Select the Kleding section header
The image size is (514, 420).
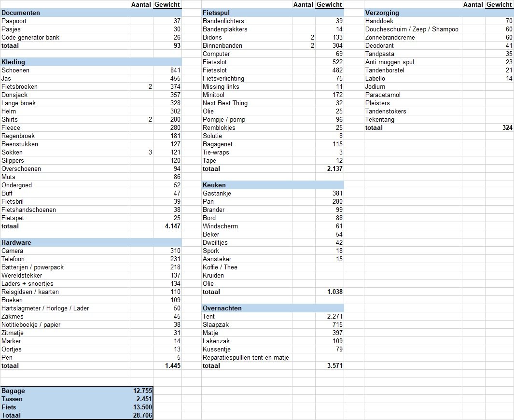point(14,62)
